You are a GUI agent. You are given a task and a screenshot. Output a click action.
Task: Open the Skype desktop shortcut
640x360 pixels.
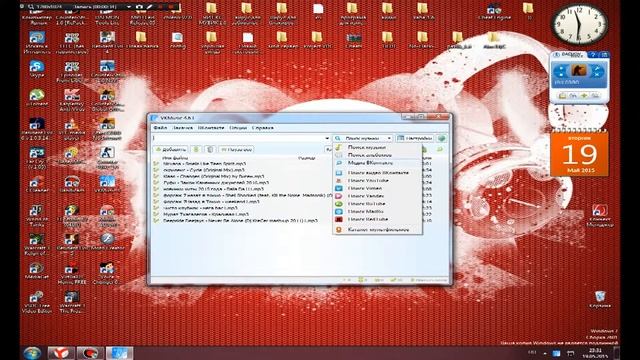pos(37,69)
